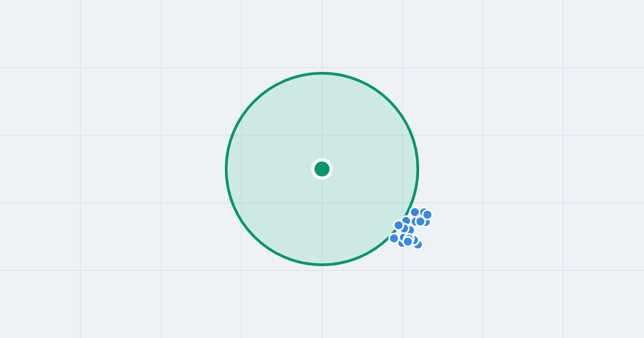Select the rightmost blue dot in cluster
This screenshot has height=338, width=644.
(x=427, y=215)
